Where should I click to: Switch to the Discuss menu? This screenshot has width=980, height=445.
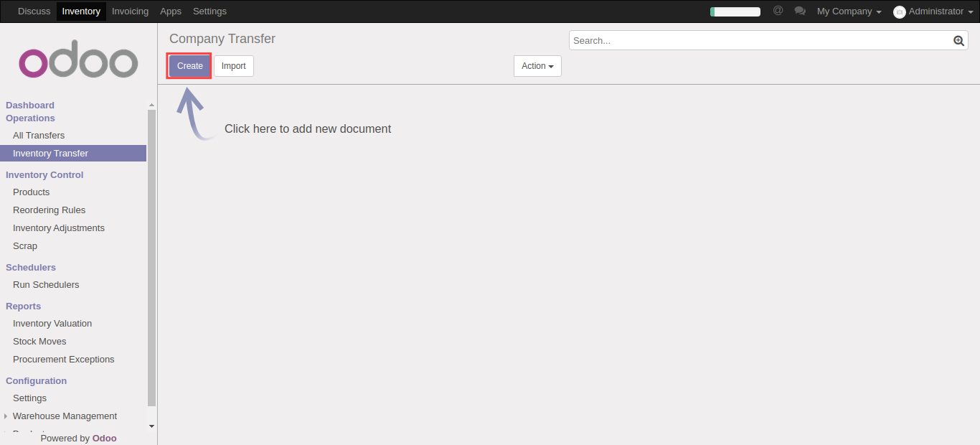pyautogui.click(x=34, y=11)
